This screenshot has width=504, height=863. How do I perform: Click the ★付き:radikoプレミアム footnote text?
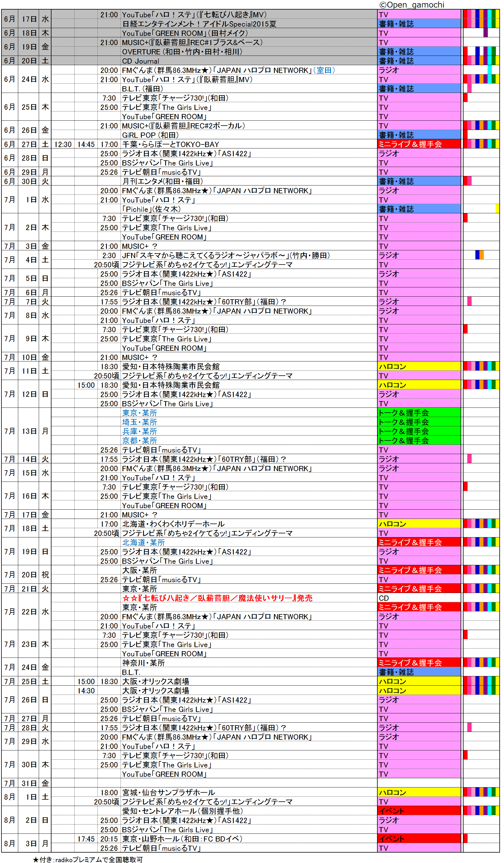tap(88, 859)
